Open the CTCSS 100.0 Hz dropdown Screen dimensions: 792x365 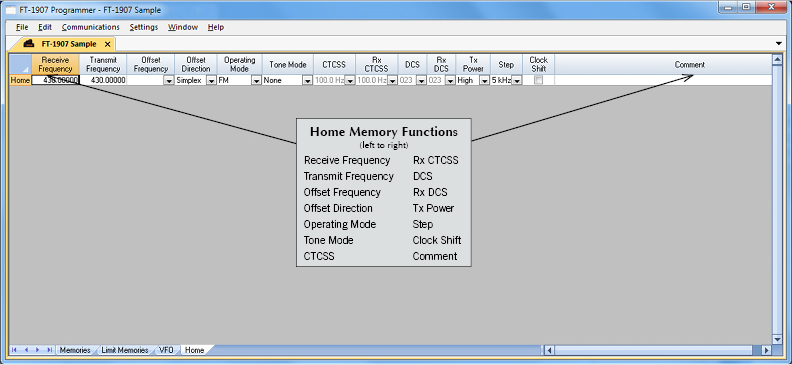pyautogui.click(x=350, y=81)
